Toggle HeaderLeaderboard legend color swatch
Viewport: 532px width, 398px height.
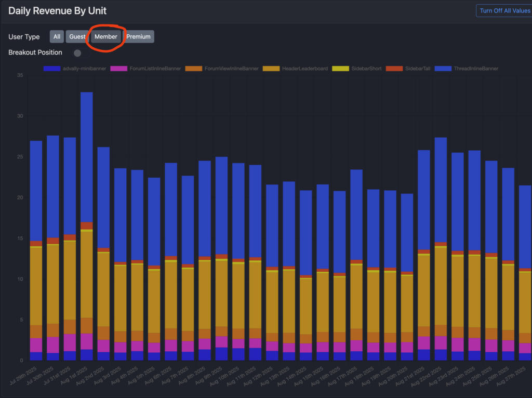click(271, 69)
